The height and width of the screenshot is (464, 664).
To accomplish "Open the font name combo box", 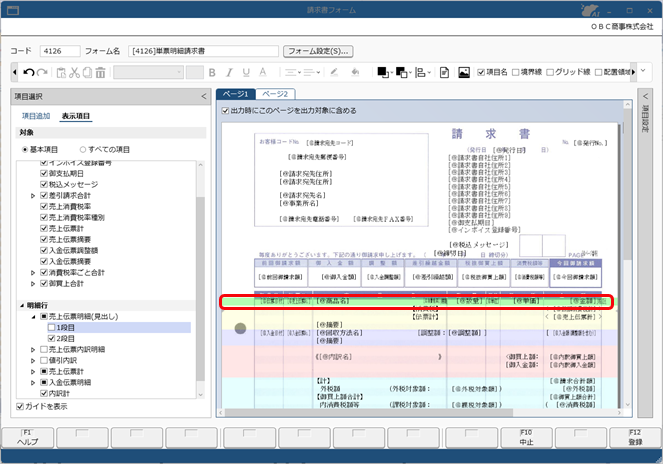I will [x=148, y=72].
